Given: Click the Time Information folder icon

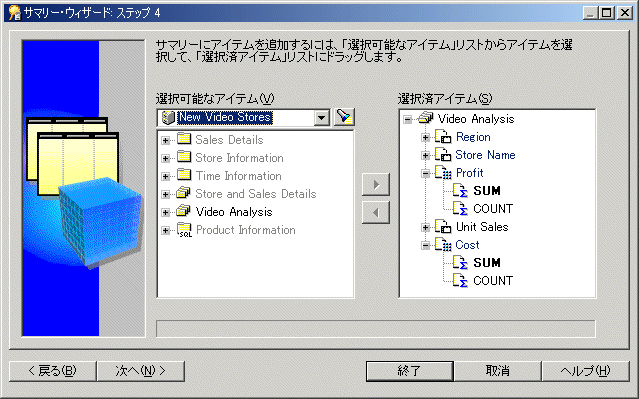Looking at the screenshot, I should (184, 175).
